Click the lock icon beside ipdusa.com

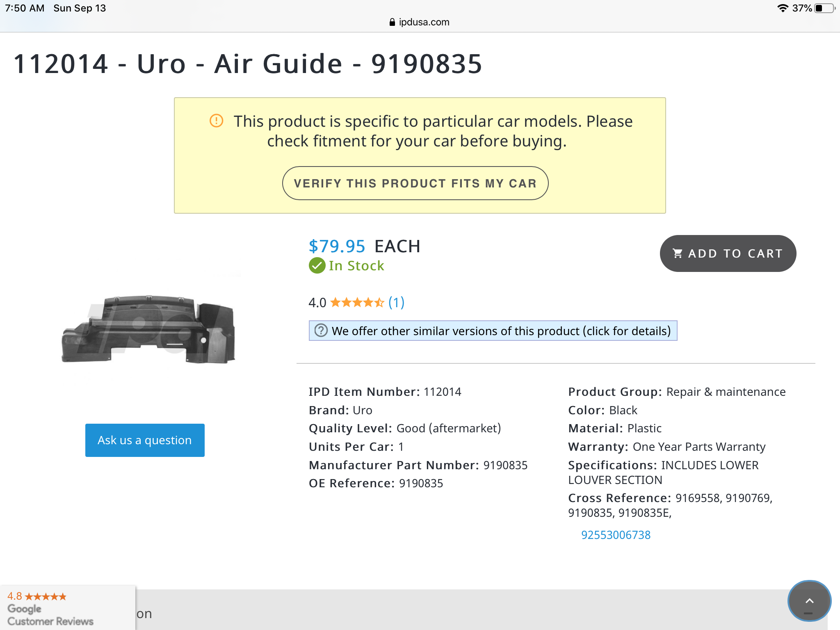point(392,22)
